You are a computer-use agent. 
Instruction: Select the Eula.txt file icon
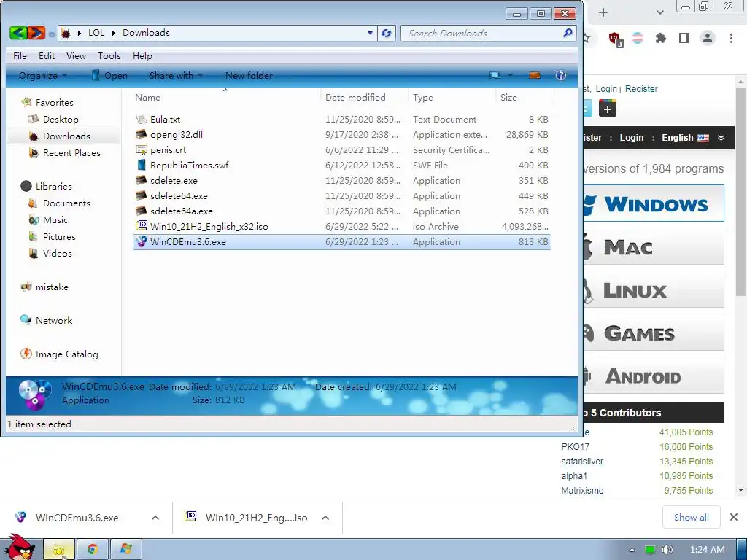coord(141,119)
